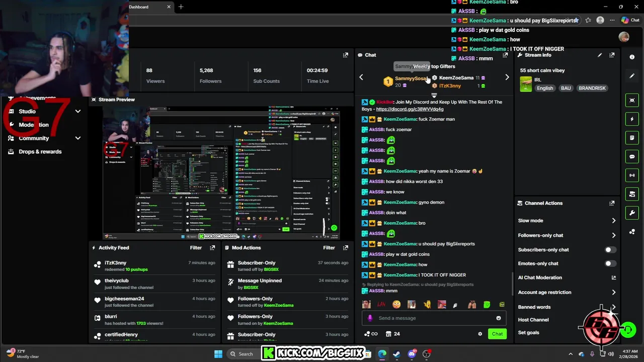Expand Followers-only chat options

tap(613, 235)
